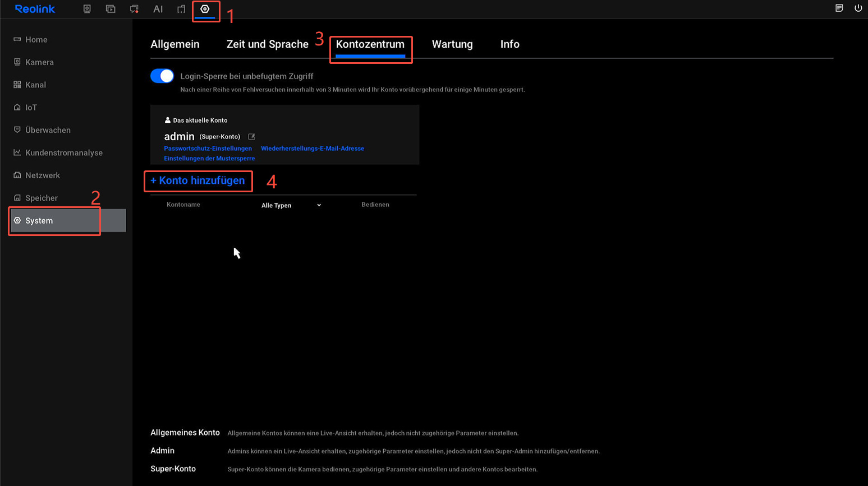Open the Wartung tab
The height and width of the screenshot is (486, 868).
[452, 44]
